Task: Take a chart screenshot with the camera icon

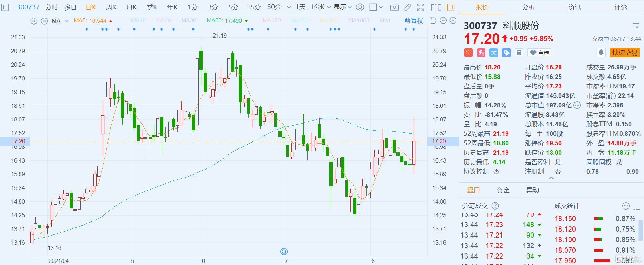Action: [394, 7]
